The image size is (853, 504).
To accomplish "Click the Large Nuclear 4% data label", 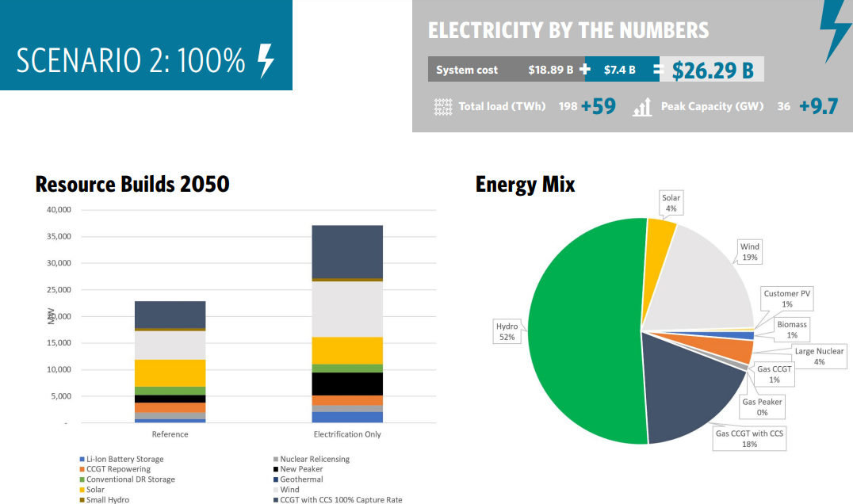I will tap(819, 356).
